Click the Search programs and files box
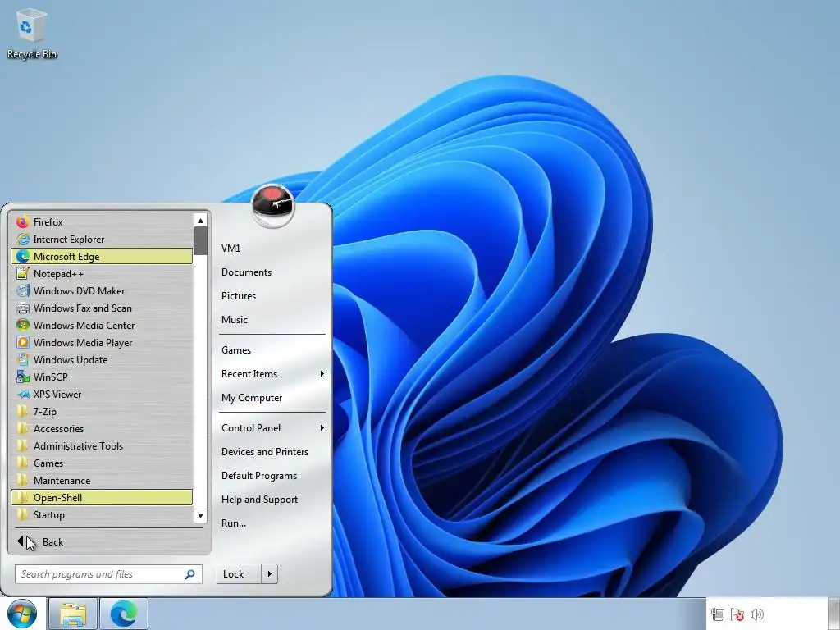This screenshot has height=630, width=840. (x=108, y=574)
